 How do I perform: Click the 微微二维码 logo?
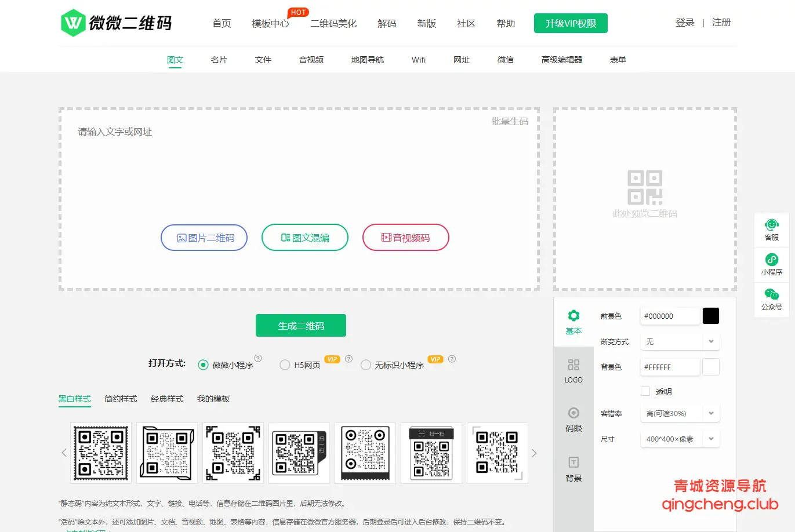point(116,23)
